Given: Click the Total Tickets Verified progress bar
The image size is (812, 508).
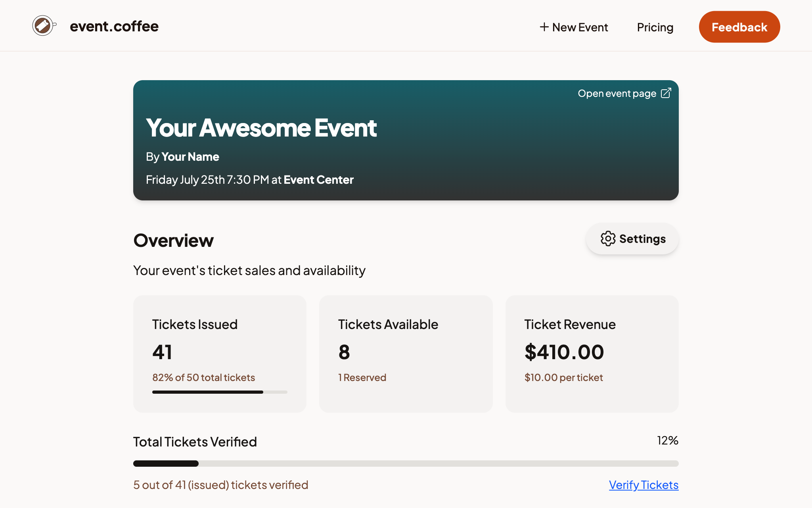Looking at the screenshot, I should point(406,463).
